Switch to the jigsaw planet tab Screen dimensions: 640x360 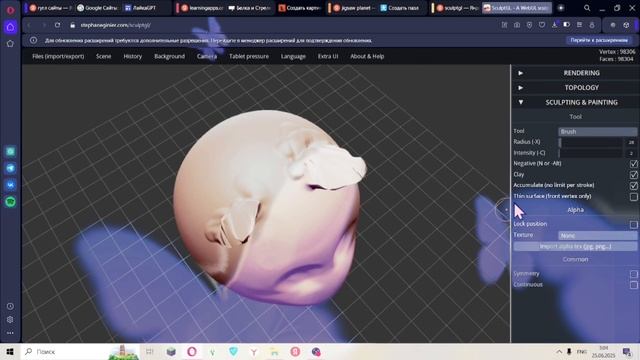click(352, 8)
